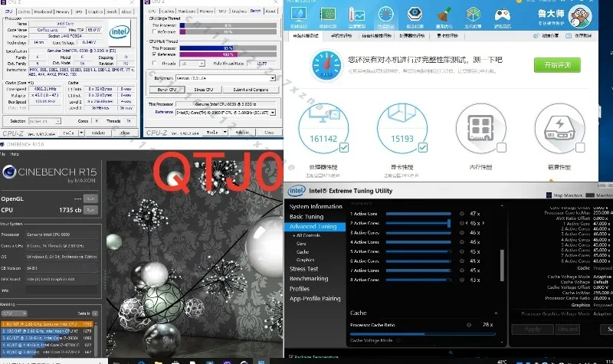The image size is (613, 364).
Task: Collapse the multipliers section chevron above 1 Active Core
Action: click(502, 205)
